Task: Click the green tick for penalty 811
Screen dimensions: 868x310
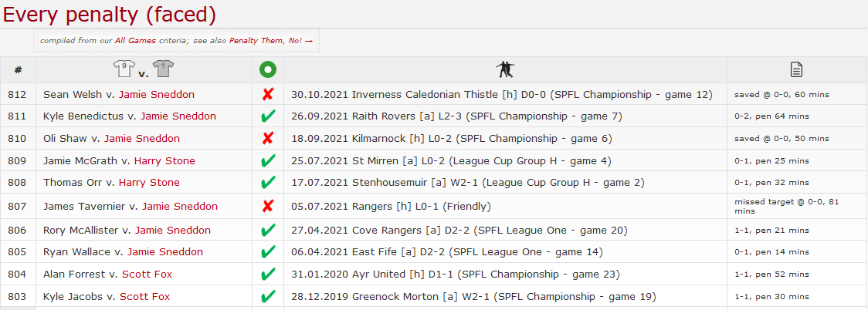Action: point(268,116)
